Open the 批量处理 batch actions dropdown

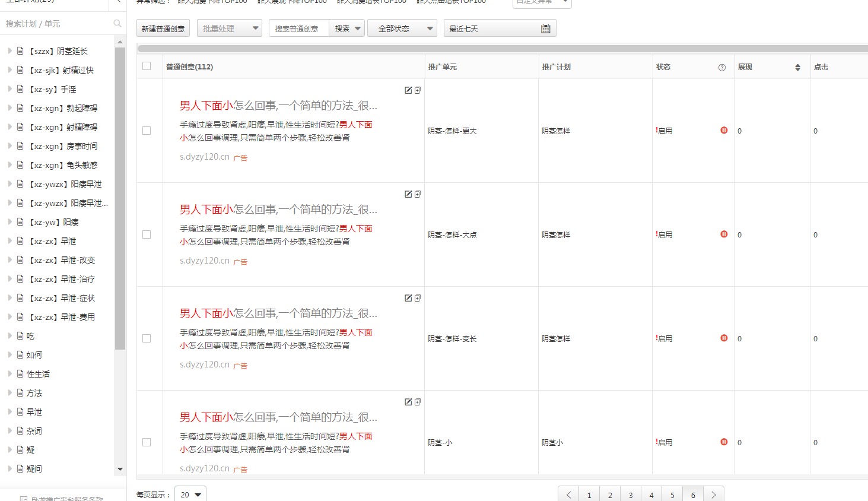coord(229,28)
